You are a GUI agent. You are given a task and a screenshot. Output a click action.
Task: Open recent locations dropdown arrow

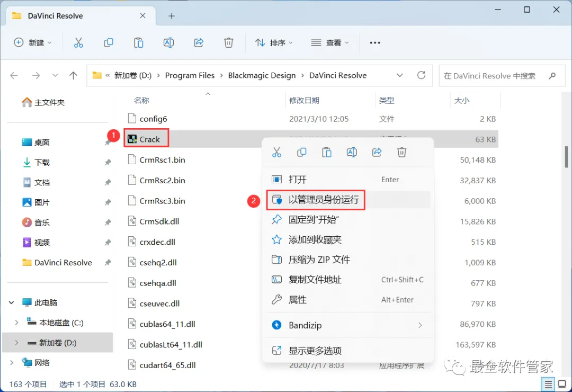(x=55, y=76)
